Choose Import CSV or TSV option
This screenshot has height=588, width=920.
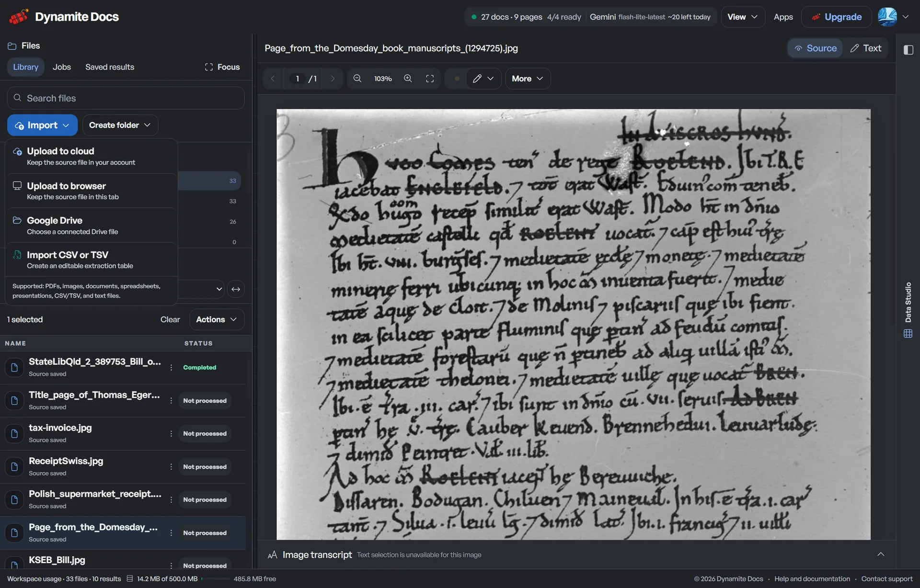(91, 260)
